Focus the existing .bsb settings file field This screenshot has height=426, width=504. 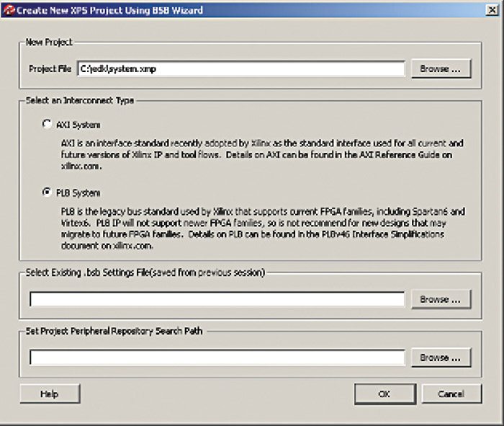click(217, 299)
